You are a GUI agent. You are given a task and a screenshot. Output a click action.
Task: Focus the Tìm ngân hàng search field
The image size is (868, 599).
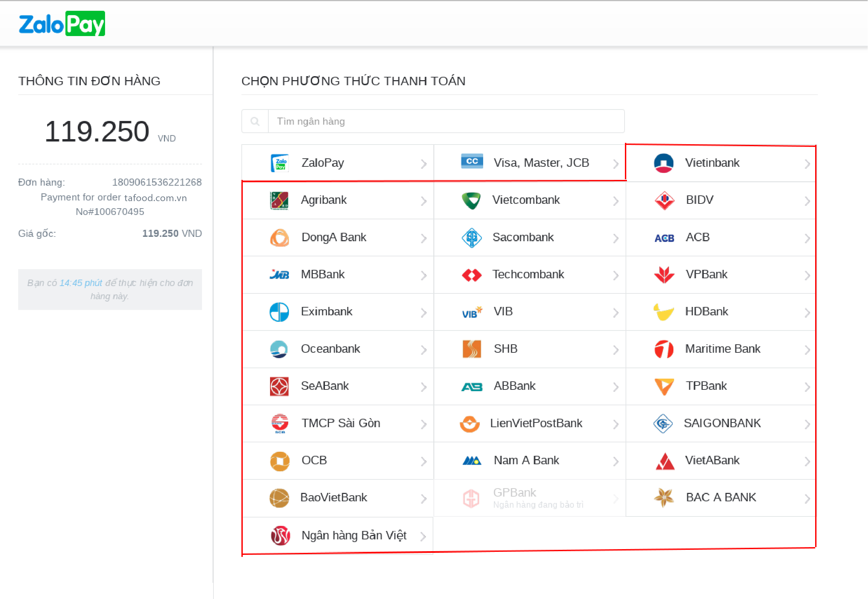(446, 121)
